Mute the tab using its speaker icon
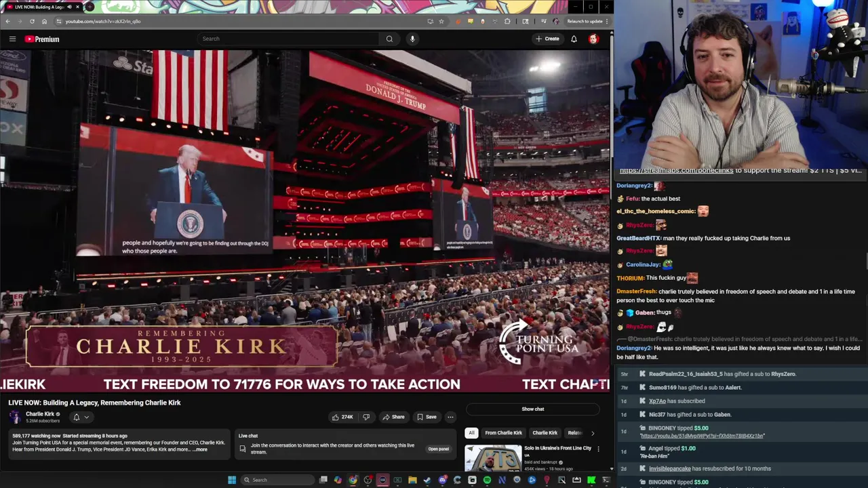This screenshot has width=868, height=488. click(x=69, y=7)
